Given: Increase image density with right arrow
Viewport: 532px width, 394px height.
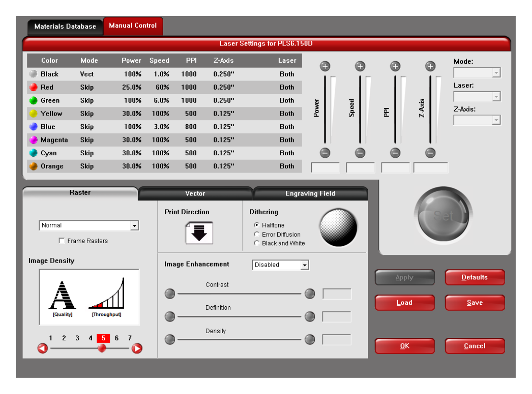Looking at the screenshot, I should (137, 348).
